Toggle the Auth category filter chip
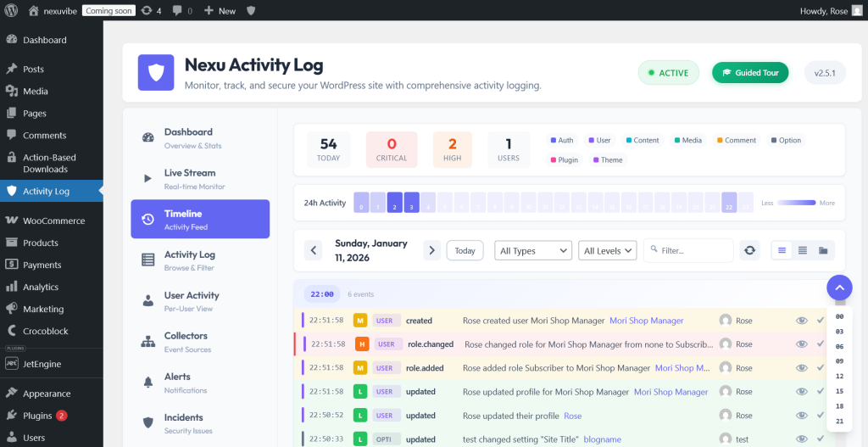 [562, 140]
